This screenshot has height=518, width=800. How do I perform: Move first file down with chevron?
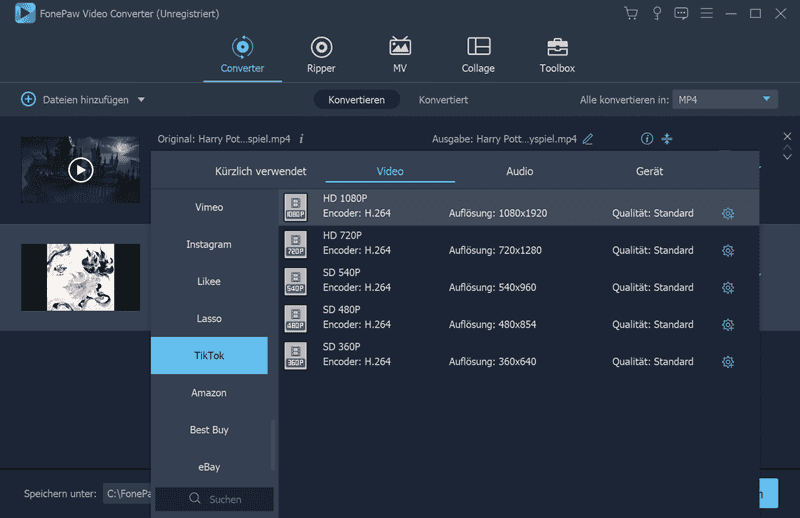click(x=787, y=157)
